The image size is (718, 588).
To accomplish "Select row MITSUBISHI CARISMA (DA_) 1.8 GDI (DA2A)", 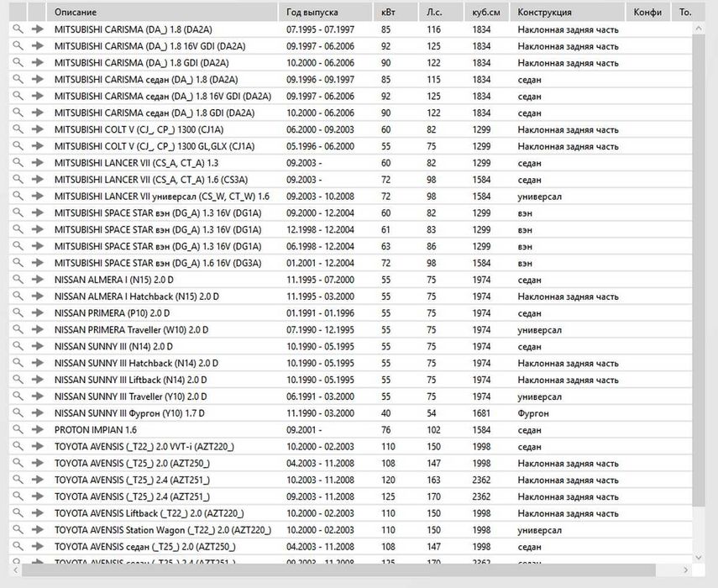I will pyautogui.click(x=350, y=63).
